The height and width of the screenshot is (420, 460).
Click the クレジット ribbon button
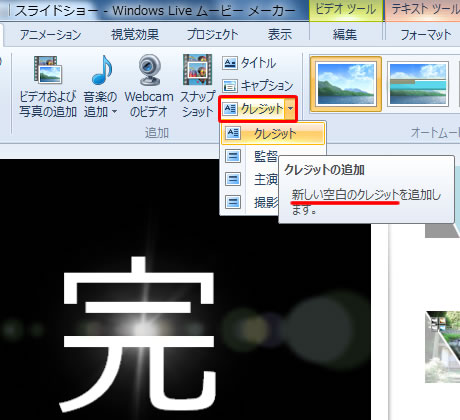253,109
